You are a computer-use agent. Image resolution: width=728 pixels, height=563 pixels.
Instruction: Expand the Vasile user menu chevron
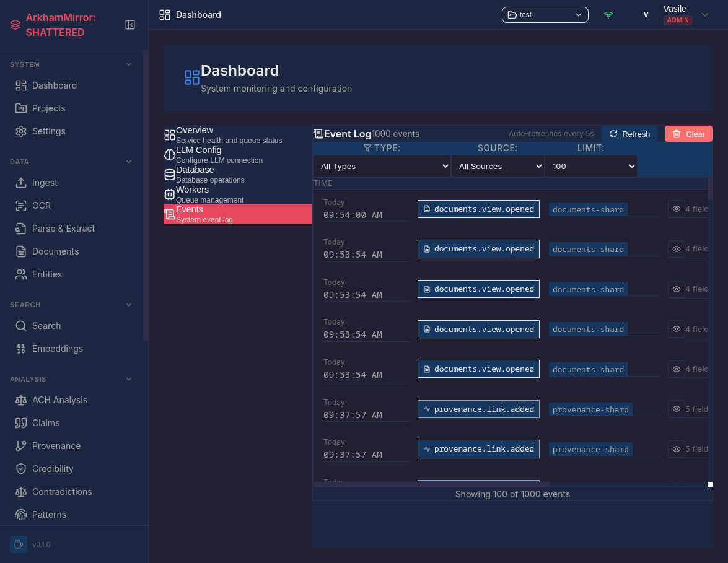click(x=705, y=15)
